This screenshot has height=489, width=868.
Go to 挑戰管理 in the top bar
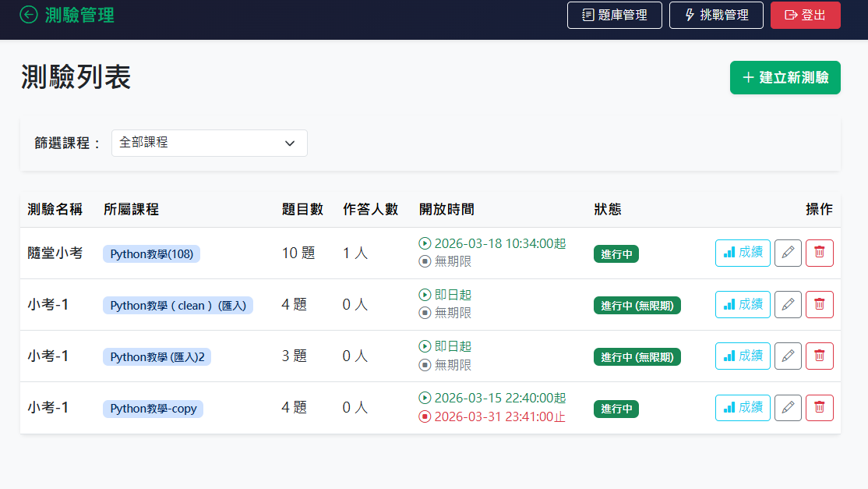point(716,15)
